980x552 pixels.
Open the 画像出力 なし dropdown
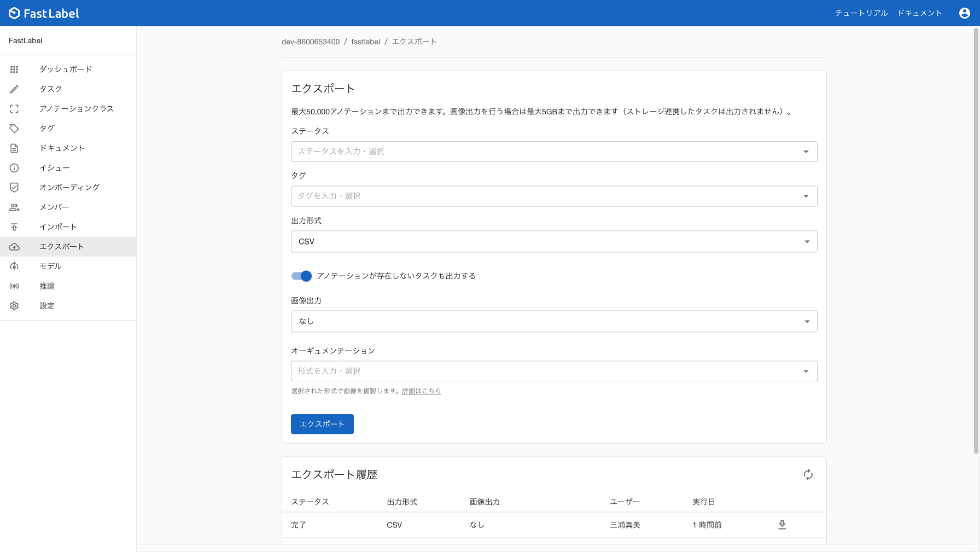point(554,322)
